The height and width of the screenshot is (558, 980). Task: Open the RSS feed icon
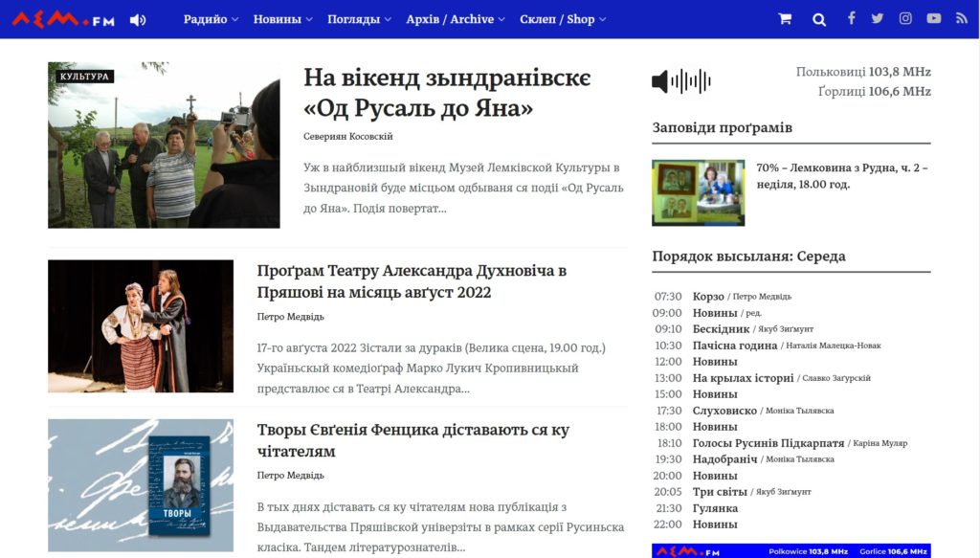pos(962,18)
